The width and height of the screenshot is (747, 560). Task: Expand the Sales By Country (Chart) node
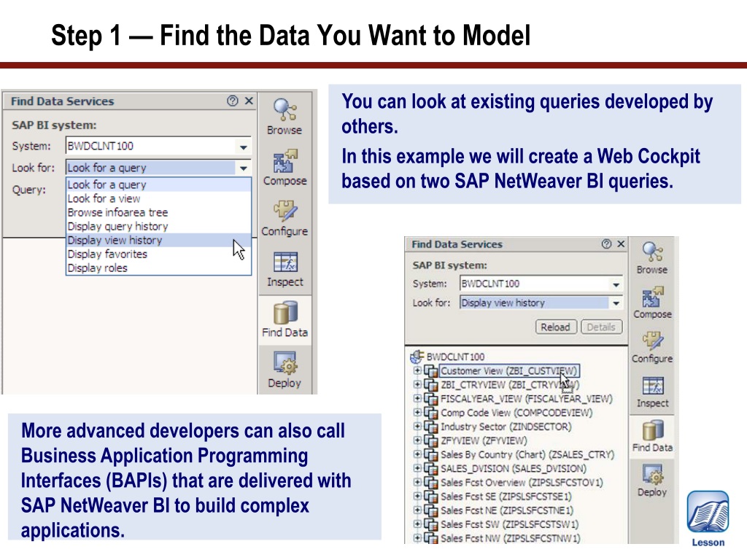coord(417,454)
